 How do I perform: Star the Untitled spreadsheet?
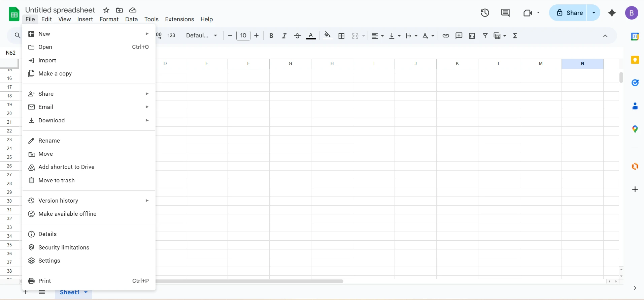coord(106,10)
